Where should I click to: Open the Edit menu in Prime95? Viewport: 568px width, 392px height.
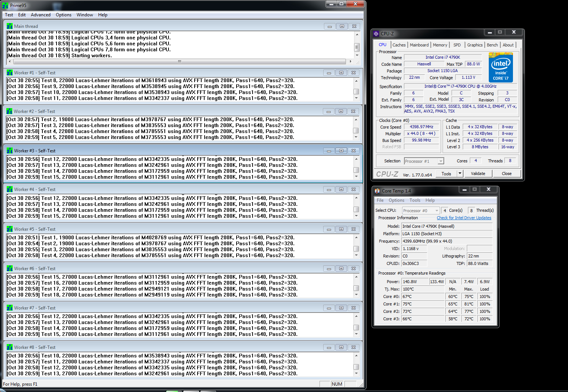click(x=22, y=15)
